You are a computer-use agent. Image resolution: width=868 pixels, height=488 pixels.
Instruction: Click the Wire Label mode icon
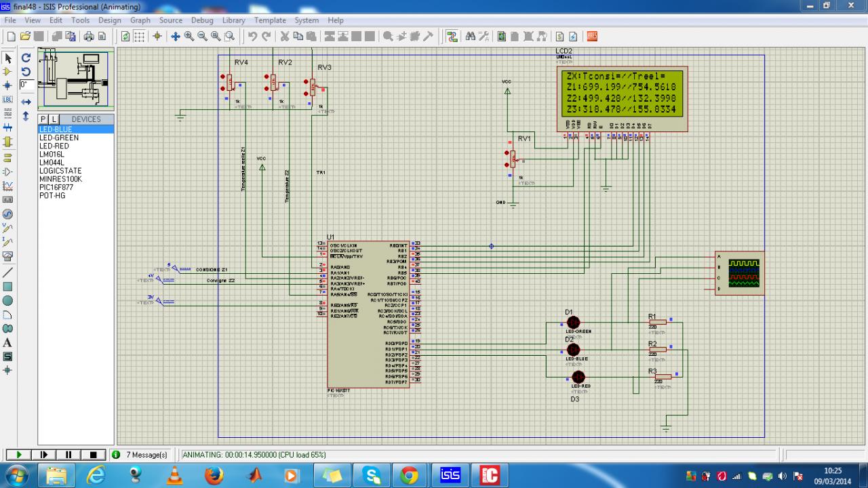tap(8, 100)
